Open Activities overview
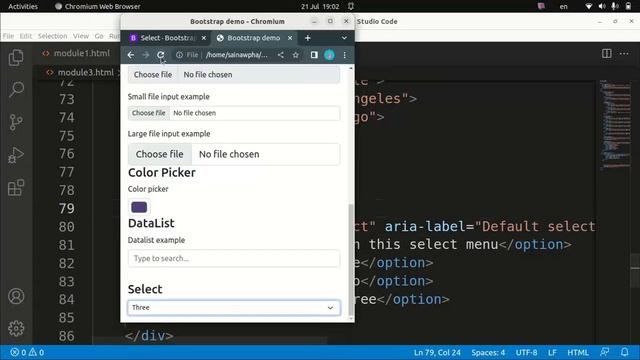This screenshot has height=360, width=640. (x=23, y=6)
